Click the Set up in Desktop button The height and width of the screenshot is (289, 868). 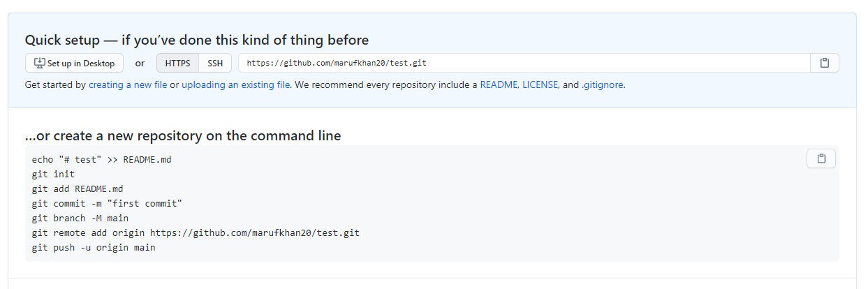click(75, 63)
